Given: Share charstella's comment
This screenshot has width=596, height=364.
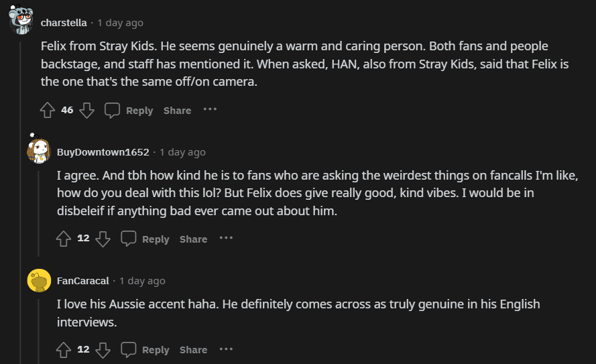Looking at the screenshot, I should 177,111.
